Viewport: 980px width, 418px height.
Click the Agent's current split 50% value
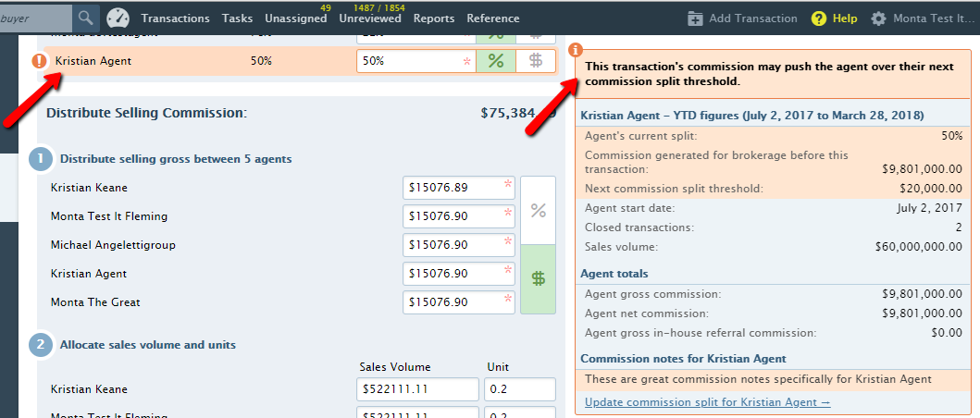952,136
